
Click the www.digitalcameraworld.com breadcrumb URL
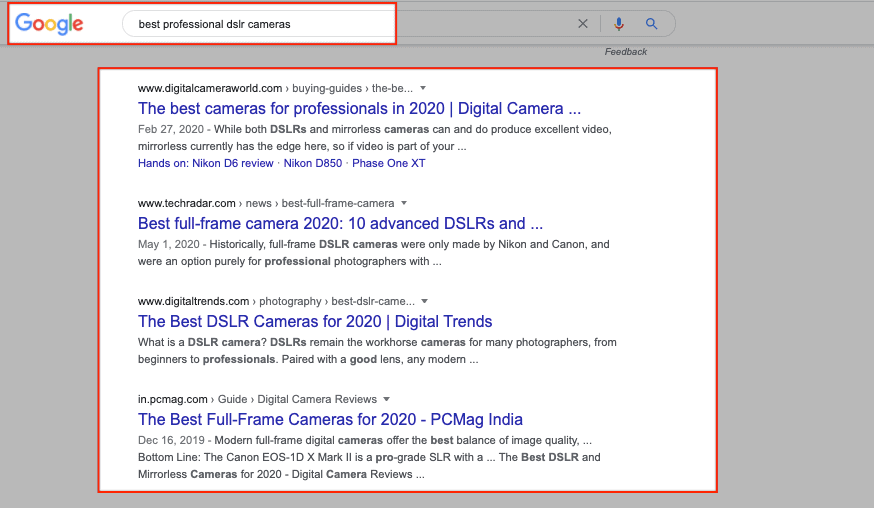[x=210, y=88]
